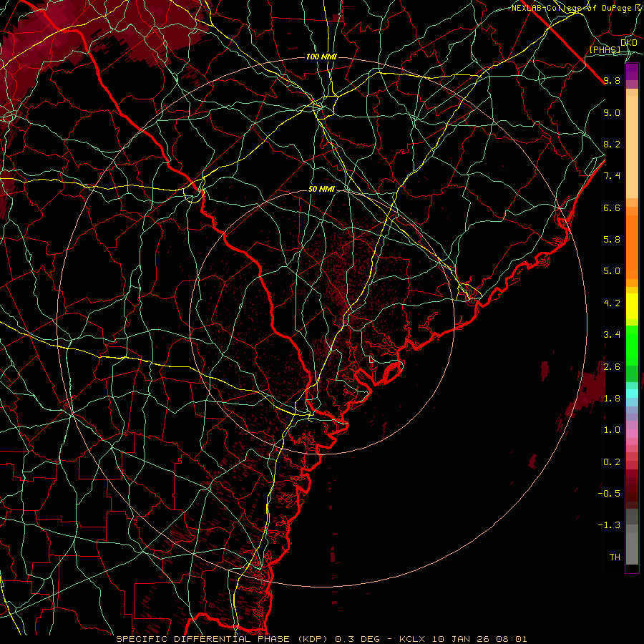644x644 pixels.
Task: Pick the yellow color bar segment
Action: pyautogui.click(x=632, y=306)
